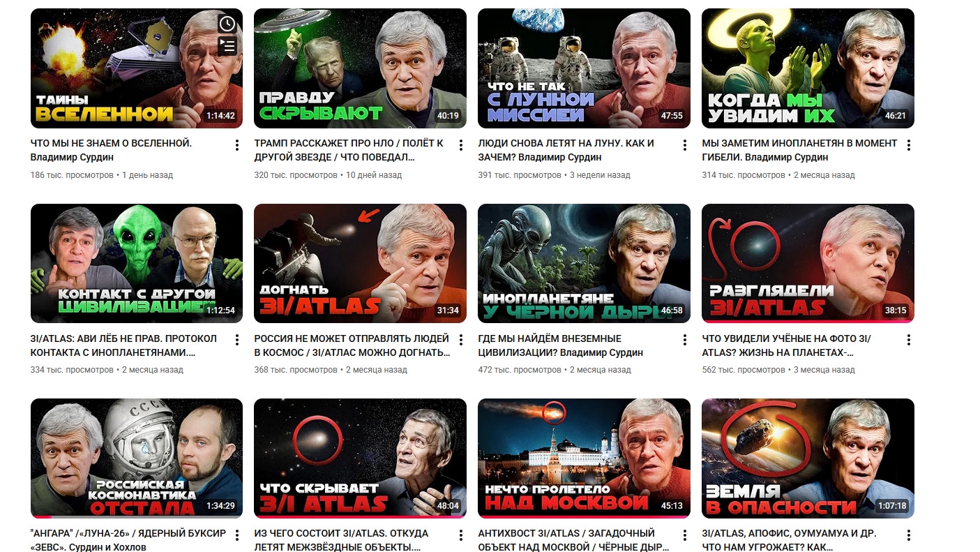Viewport: 980px width, 552px height.
Task: Open options menu for ЧТО МЫ НЕ ЗНАЕМ О ВСЕЛЕННОЙ video
Action: pos(237,145)
